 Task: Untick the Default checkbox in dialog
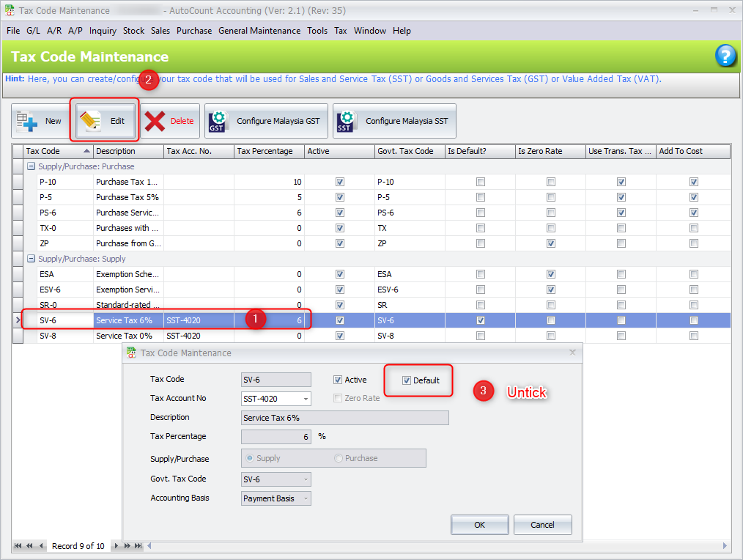[407, 380]
